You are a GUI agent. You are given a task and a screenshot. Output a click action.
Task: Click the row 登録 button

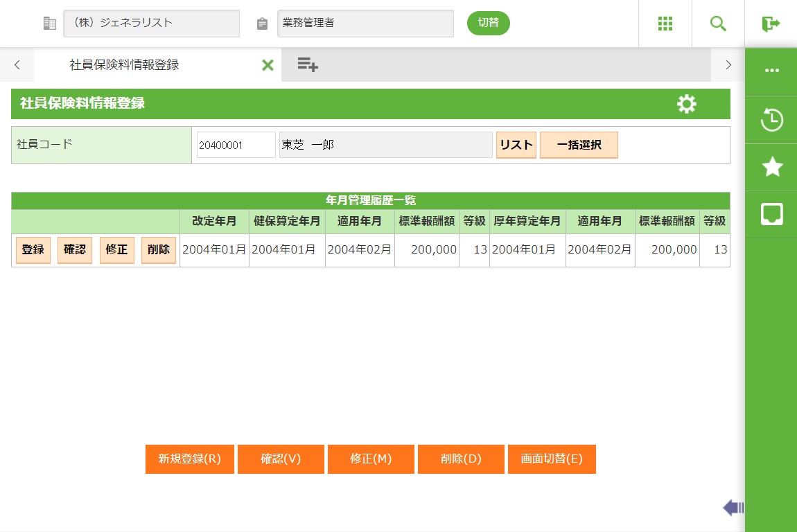pyautogui.click(x=33, y=249)
